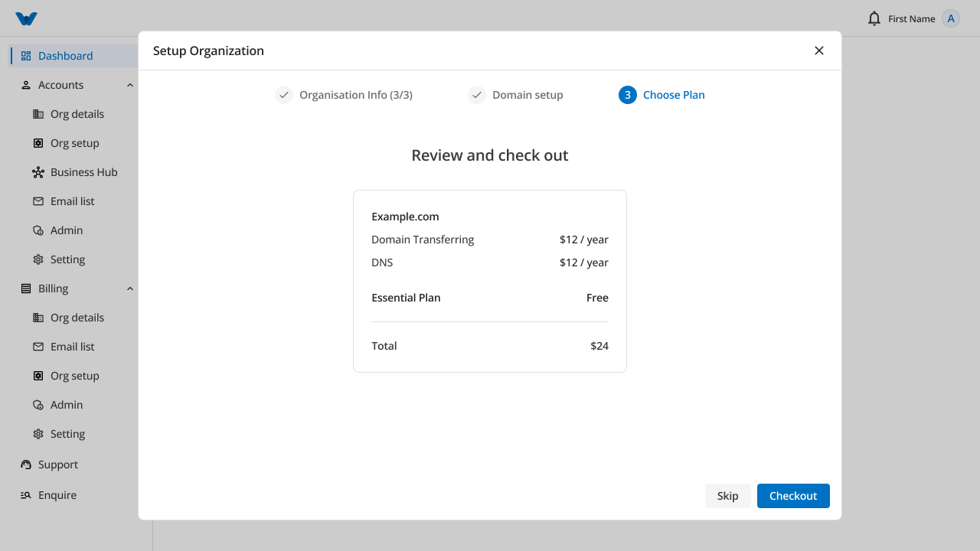Screen dimensions: 980x551
Task: Click the Example.com domain heading
Action: 405,217
